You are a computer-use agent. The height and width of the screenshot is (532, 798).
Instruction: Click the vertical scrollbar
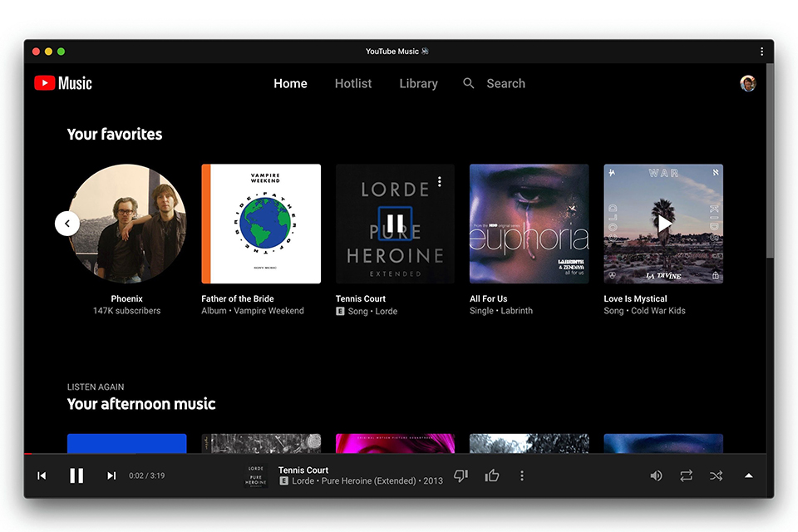(770, 161)
